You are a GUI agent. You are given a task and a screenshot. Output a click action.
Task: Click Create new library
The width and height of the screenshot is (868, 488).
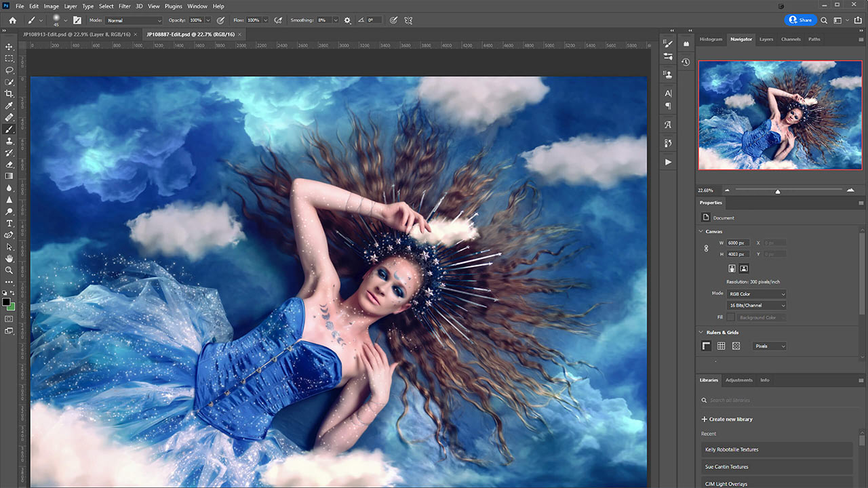pyautogui.click(x=727, y=420)
